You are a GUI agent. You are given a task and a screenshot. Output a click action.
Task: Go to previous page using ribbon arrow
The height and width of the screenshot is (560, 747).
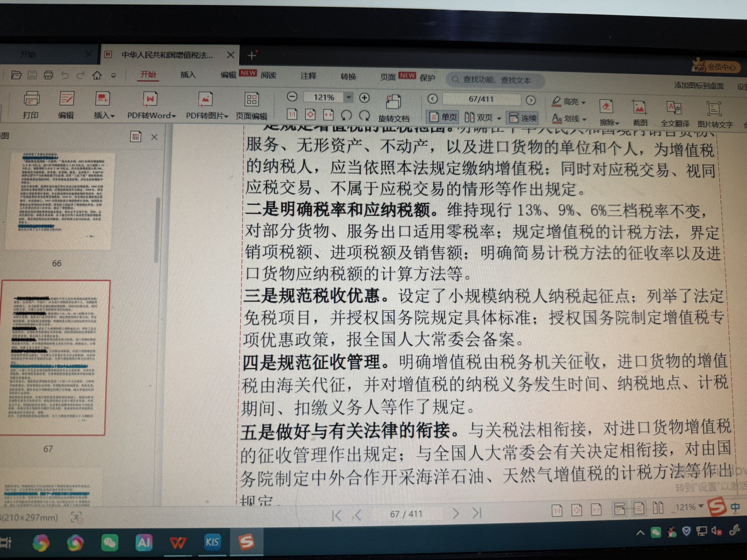[432, 99]
